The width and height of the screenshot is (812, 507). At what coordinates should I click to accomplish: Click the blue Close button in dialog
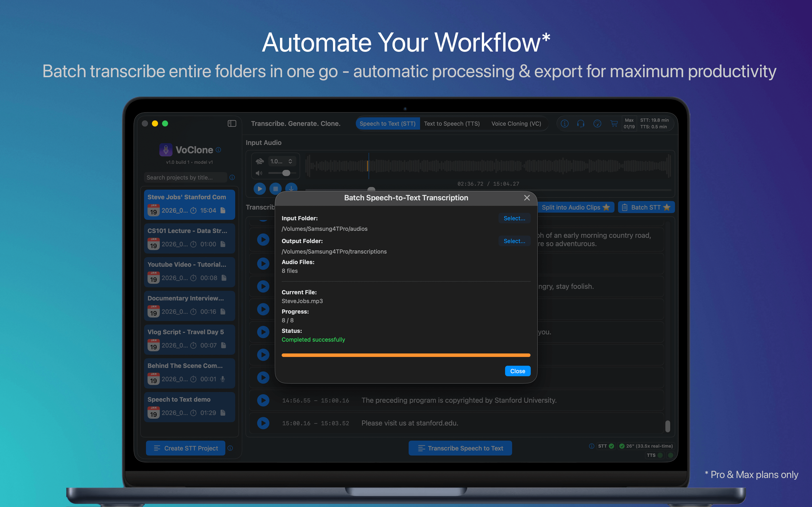pyautogui.click(x=517, y=371)
